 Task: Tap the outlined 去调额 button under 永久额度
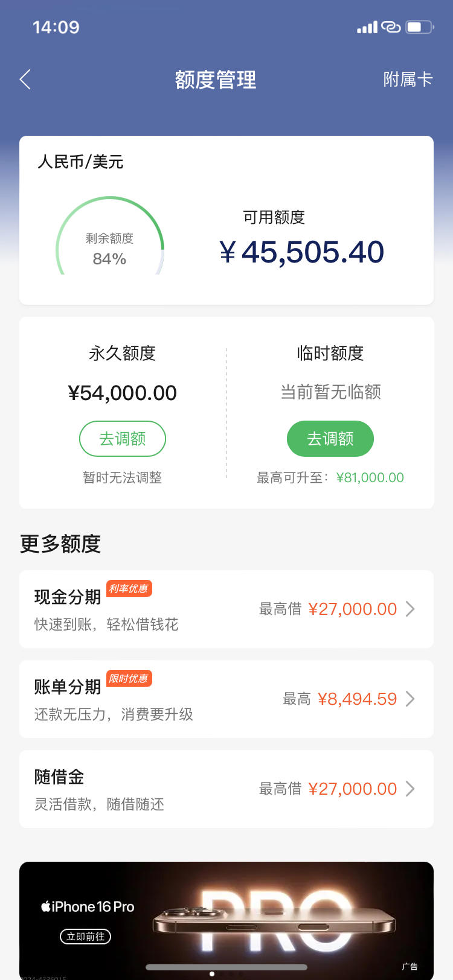pyautogui.click(x=123, y=439)
